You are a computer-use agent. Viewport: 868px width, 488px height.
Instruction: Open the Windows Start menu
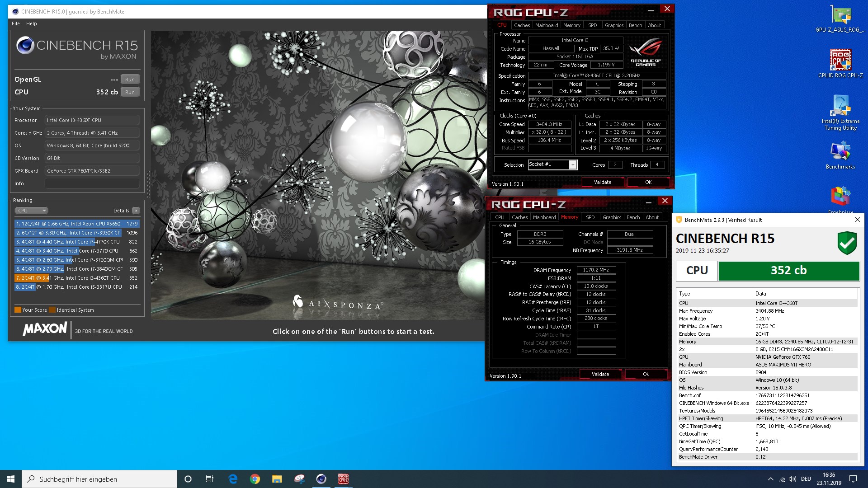(11, 479)
